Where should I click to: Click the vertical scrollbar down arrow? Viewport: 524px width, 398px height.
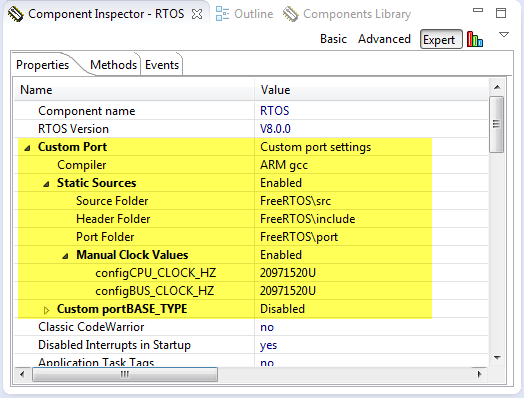pyautogui.click(x=497, y=358)
